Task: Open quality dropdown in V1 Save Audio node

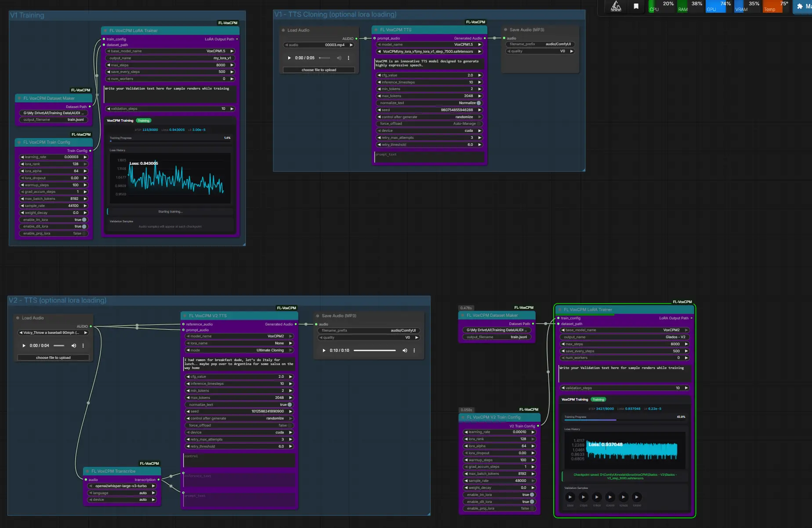Action: click(540, 51)
